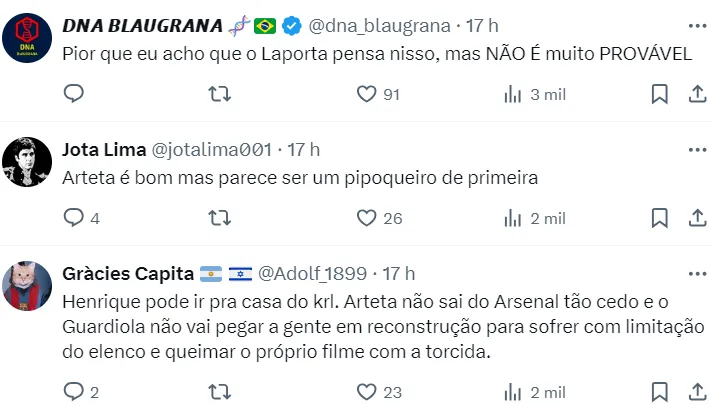Screen dimensions: 712x405
Task: Open the @jotalima001 profile handle
Action: coord(211,149)
